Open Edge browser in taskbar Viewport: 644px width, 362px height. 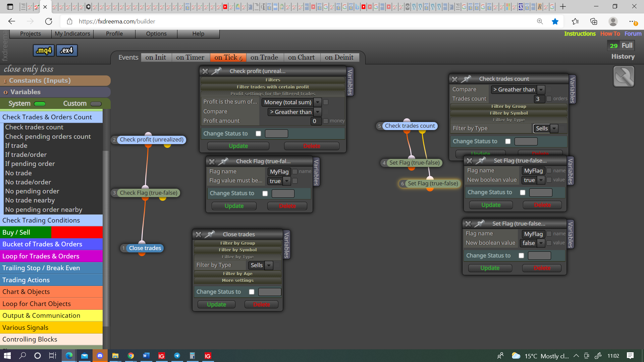[x=69, y=356]
